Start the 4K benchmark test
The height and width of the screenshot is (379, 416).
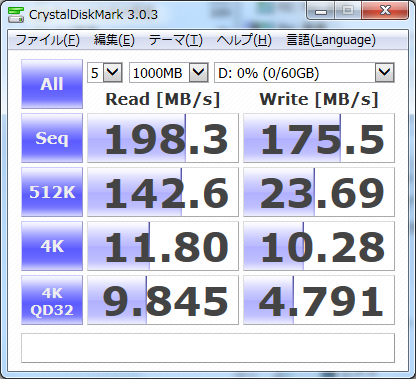pos(52,246)
